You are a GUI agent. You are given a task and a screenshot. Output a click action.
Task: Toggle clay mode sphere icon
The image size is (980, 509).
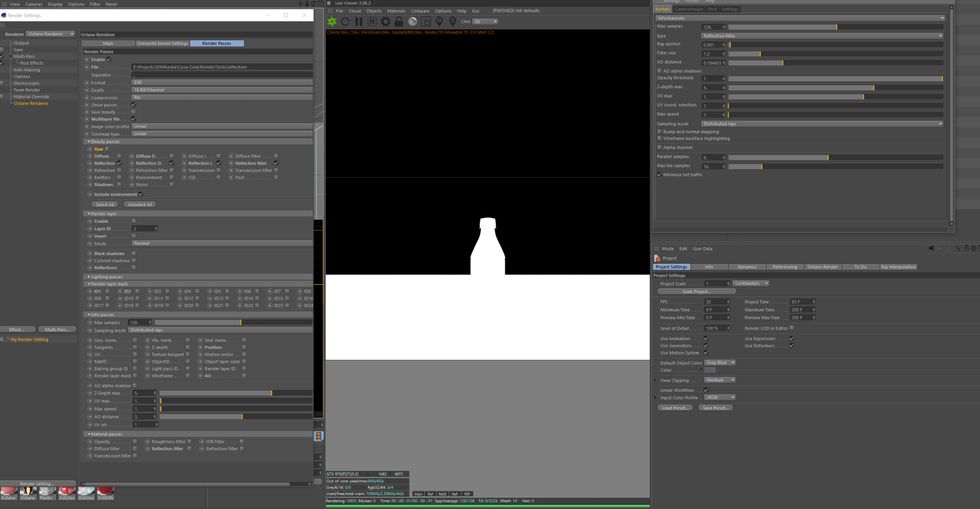coord(412,22)
